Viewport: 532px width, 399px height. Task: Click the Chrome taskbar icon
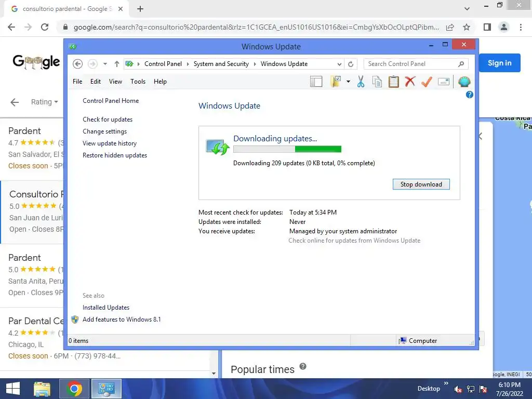(x=74, y=389)
